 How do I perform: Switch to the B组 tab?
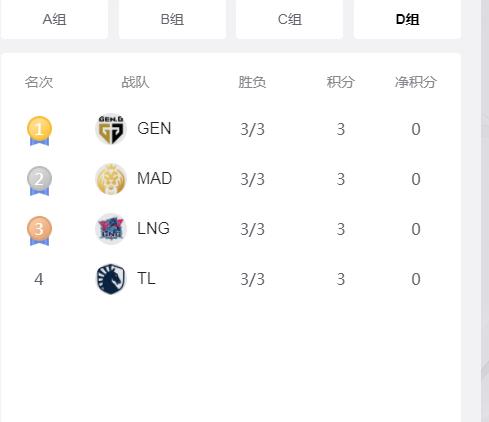pos(172,19)
